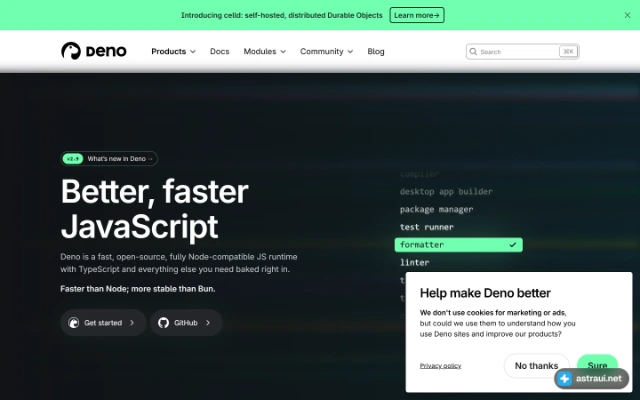Click the astraui.net badge

[x=591, y=378]
